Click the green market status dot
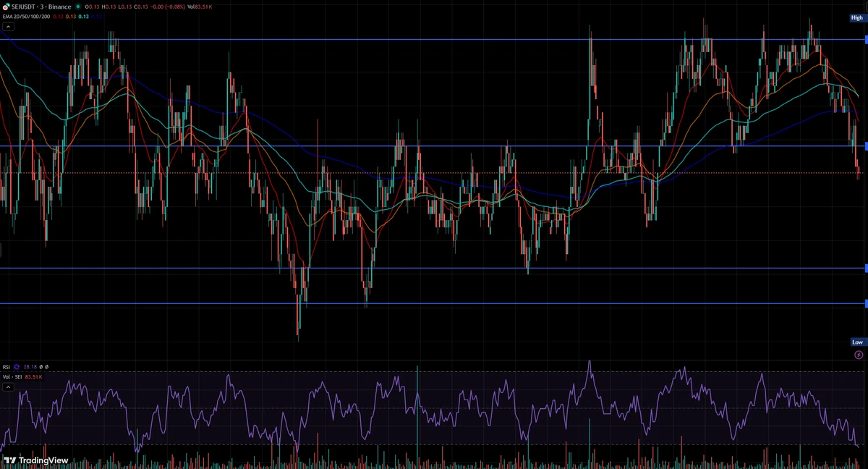This screenshot has height=469, width=868. pyautogui.click(x=77, y=7)
